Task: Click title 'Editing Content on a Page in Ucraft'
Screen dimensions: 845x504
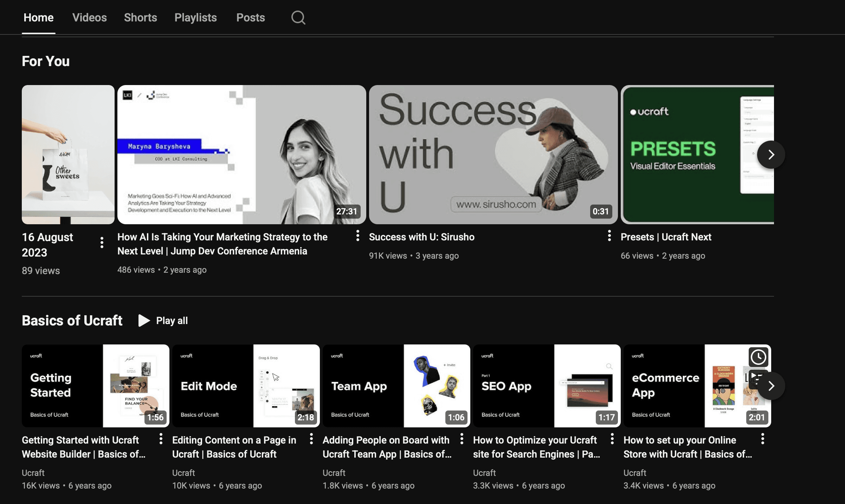Action: [234, 447]
